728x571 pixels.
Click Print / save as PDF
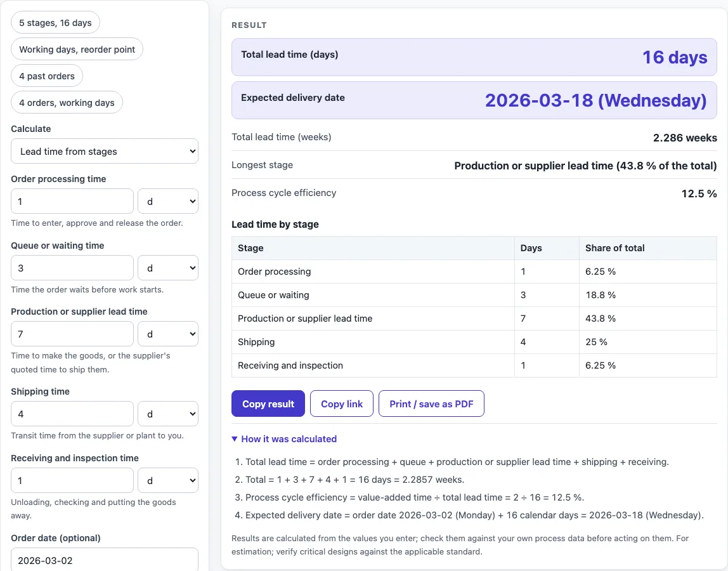point(431,404)
